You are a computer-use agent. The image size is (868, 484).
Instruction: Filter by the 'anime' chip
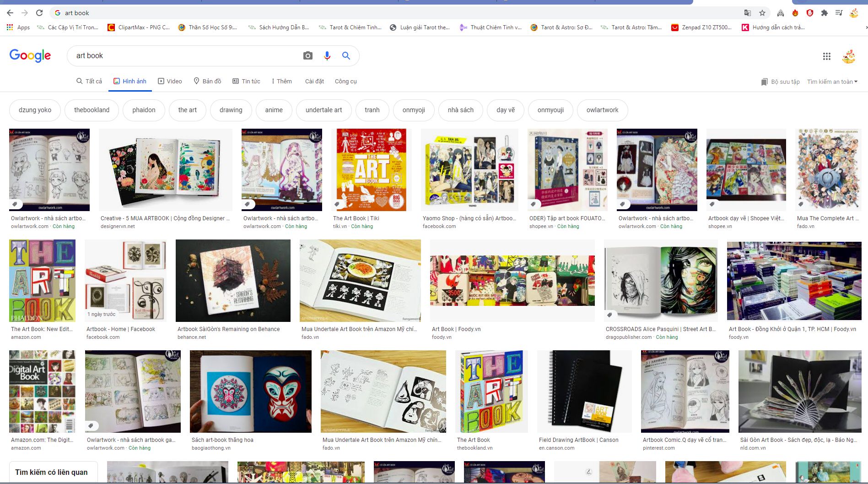pyautogui.click(x=274, y=110)
